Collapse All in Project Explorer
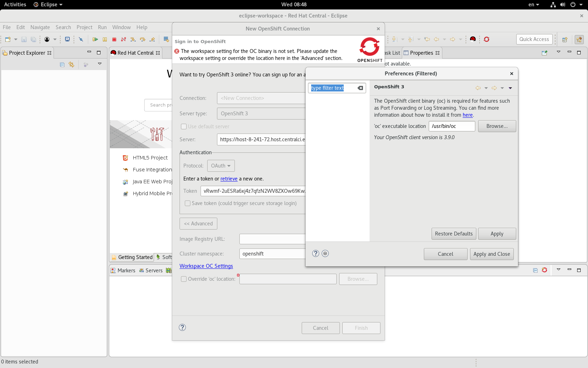The height and width of the screenshot is (368, 588). pos(62,64)
